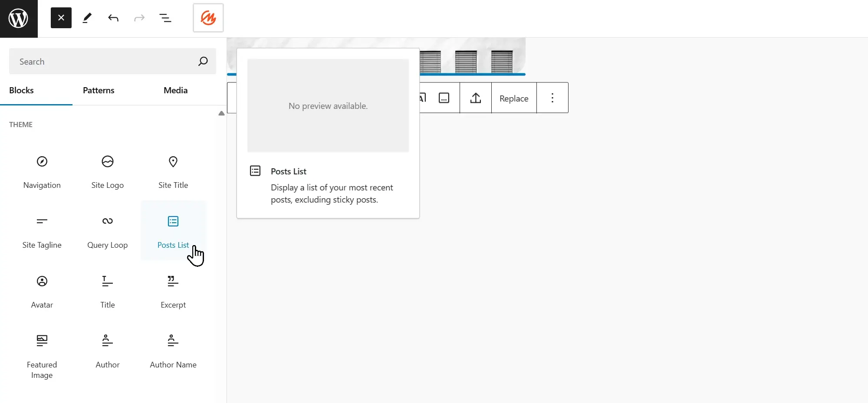This screenshot has height=403, width=868.
Task: Click the Replace button in block toolbar
Action: [x=514, y=98]
